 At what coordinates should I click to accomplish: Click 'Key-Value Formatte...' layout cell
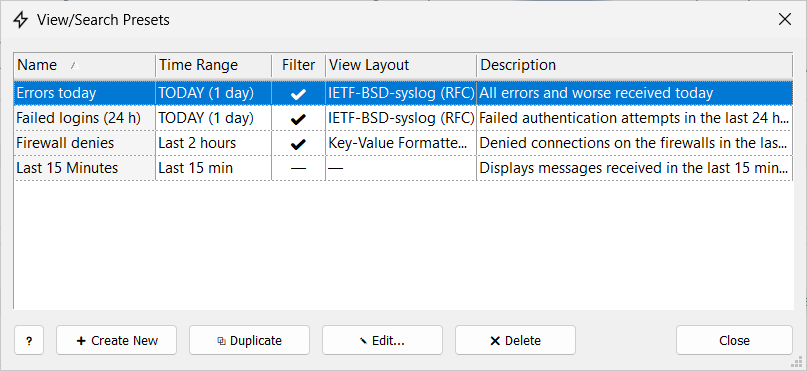pos(401,143)
